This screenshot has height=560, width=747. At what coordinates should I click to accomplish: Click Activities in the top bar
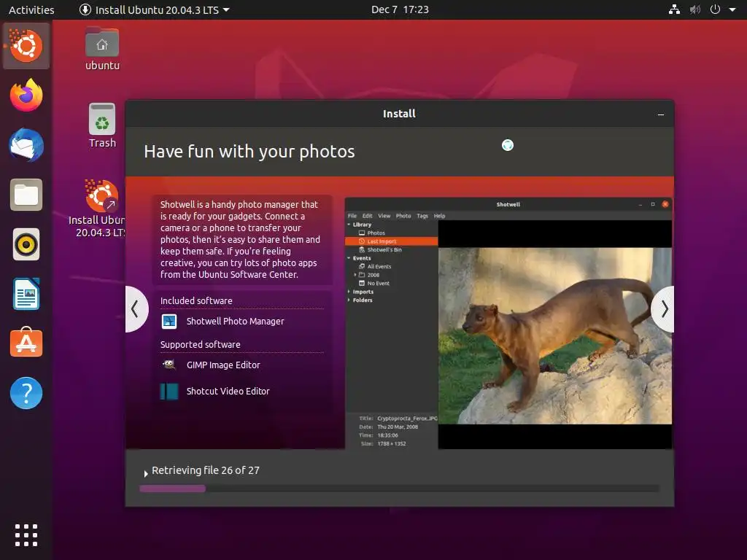coord(31,9)
